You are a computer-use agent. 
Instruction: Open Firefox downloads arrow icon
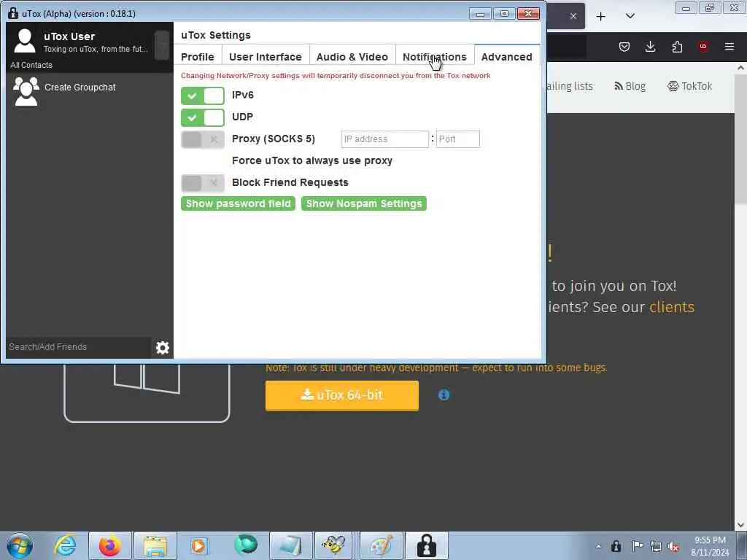[650, 47]
